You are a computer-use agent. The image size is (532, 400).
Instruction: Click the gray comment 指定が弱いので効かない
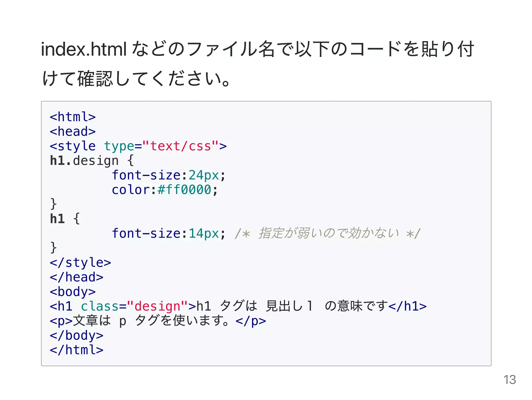coord(327,233)
